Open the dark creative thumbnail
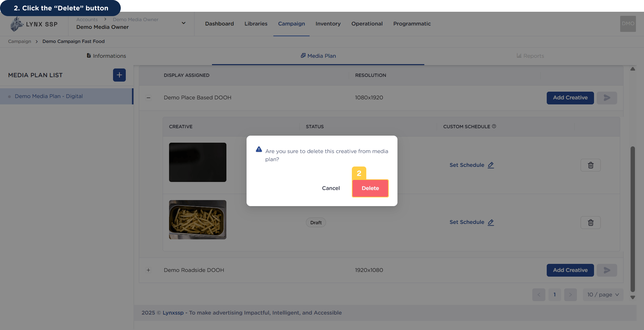 click(198, 162)
